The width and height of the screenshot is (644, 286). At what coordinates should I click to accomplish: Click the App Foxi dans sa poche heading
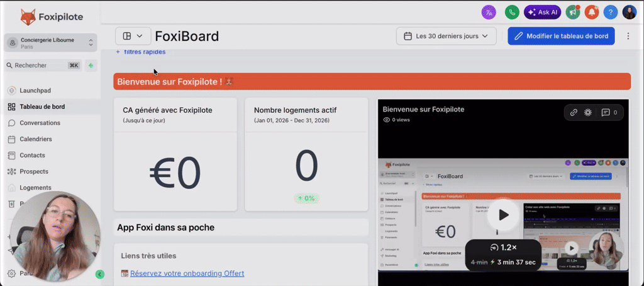pyautogui.click(x=165, y=227)
